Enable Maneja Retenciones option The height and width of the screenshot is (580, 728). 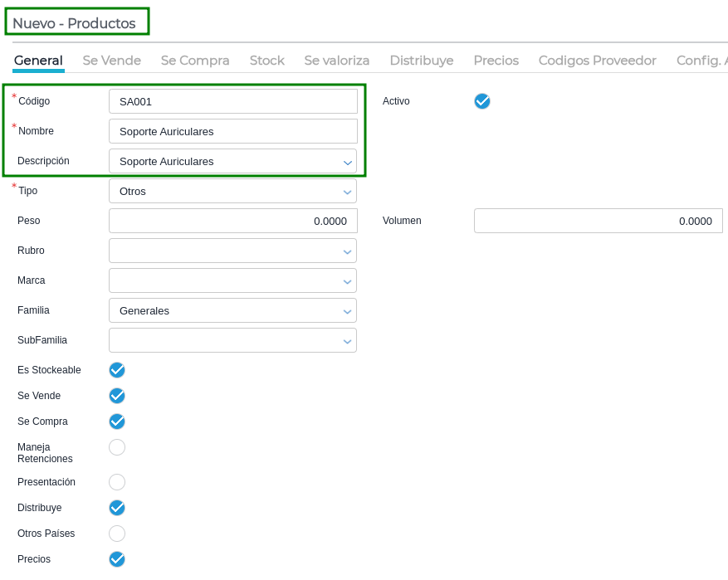tap(117, 447)
